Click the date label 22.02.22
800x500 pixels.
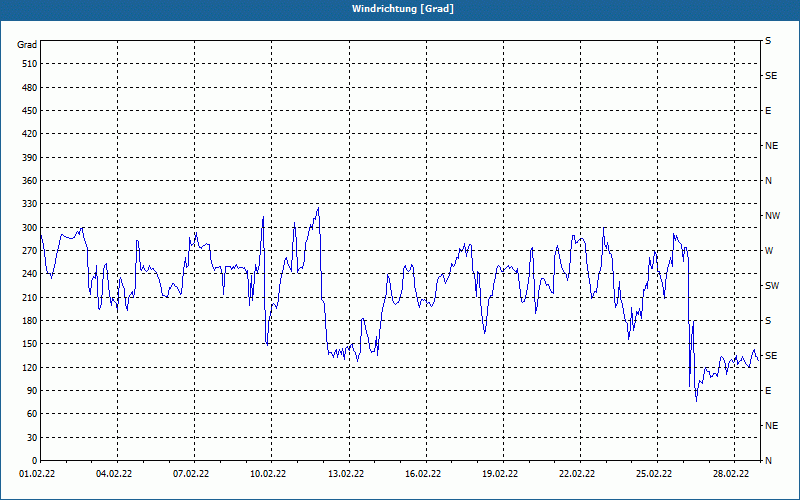577,474
